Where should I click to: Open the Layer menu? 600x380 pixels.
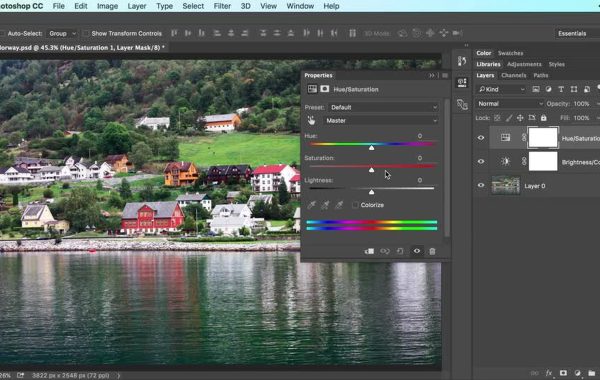click(x=137, y=6)
